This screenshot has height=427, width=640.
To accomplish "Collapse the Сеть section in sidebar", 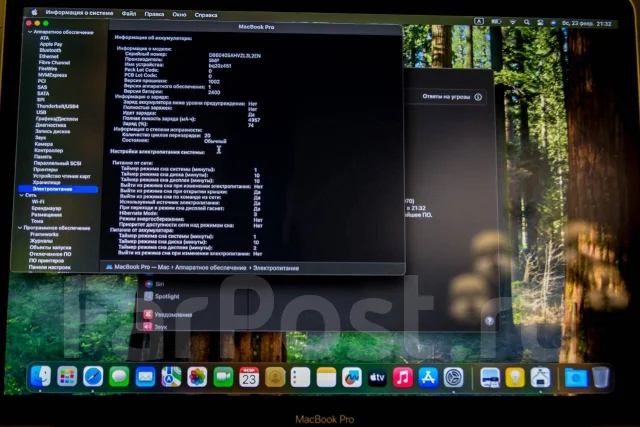I will [x=21, y=195].
